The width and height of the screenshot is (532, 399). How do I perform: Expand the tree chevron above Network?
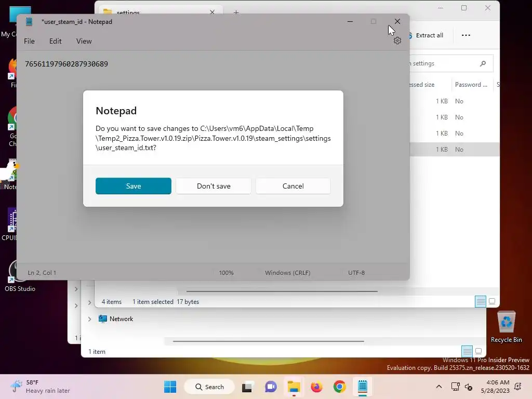(x=89, y=302)
